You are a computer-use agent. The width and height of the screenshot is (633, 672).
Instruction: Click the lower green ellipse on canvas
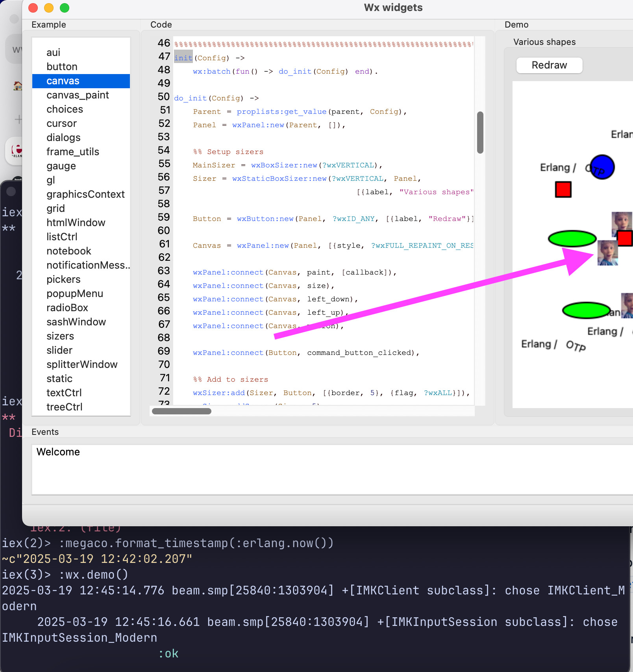click(x=586, y=310)
